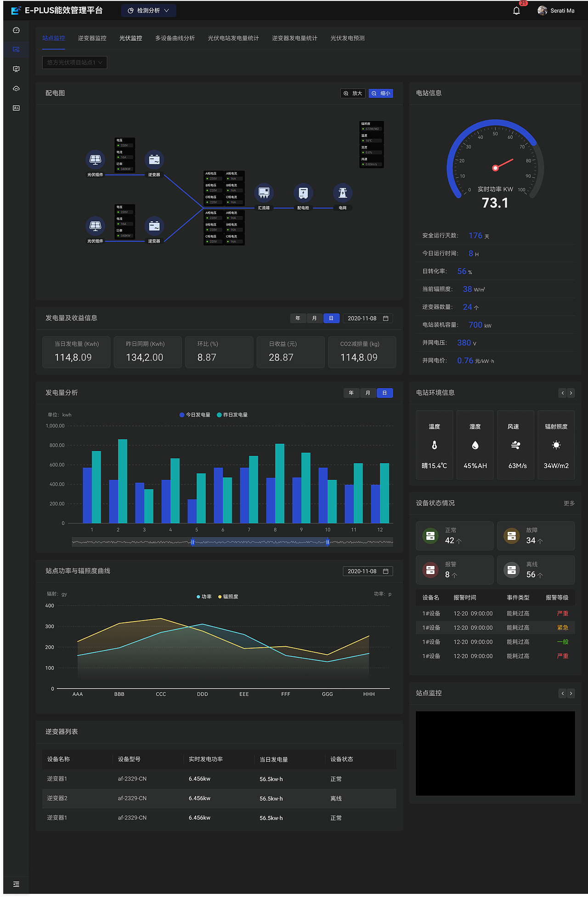Click the green 正常 device status icon
Image resolution: width=588 pixels, height=898 pixels.
430,536
